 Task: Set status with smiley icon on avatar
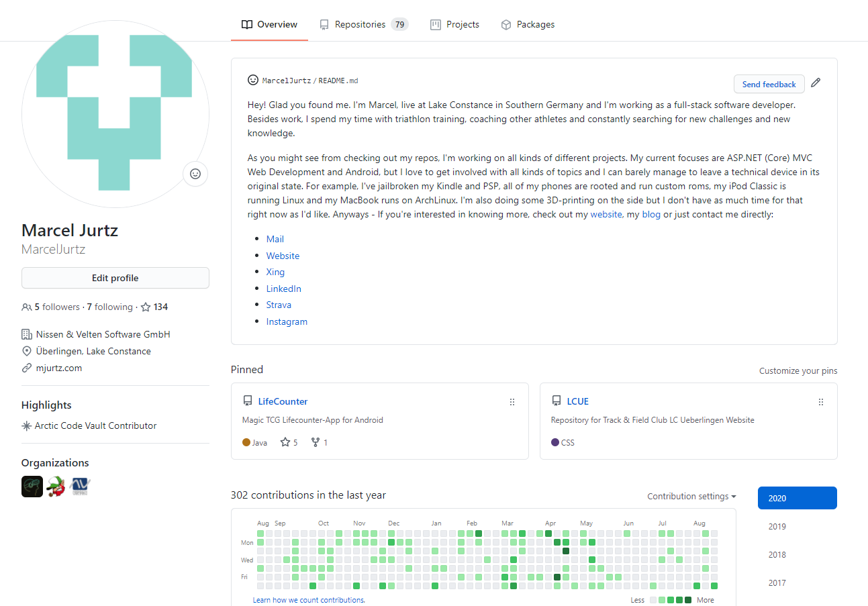(x=195, y=174)
